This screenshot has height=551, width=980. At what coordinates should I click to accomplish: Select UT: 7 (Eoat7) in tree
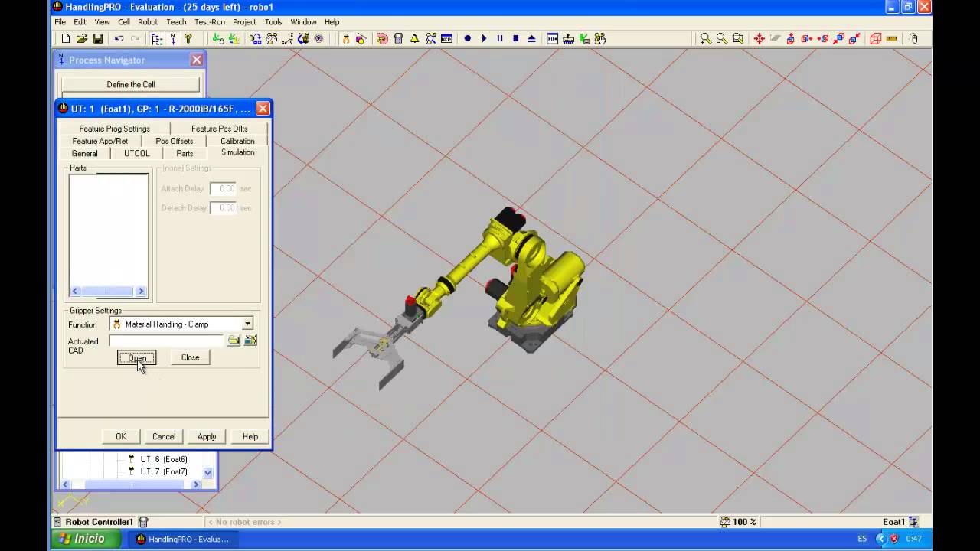[163, 471]
